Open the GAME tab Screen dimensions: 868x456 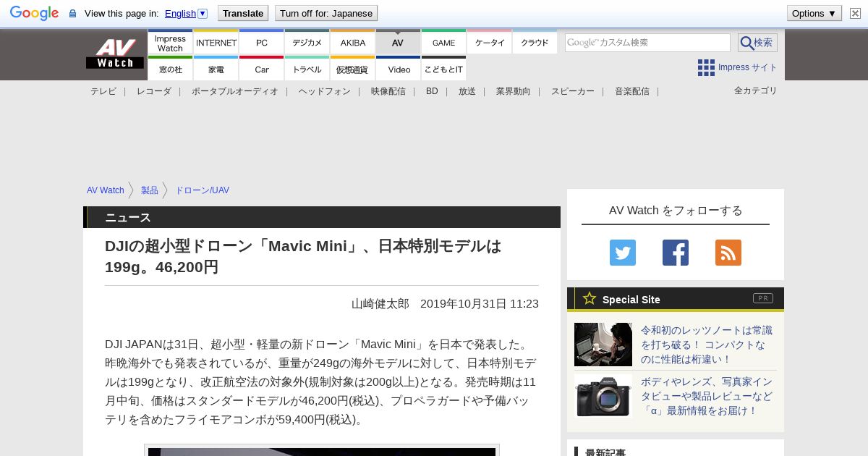click(x=443, y=43)
